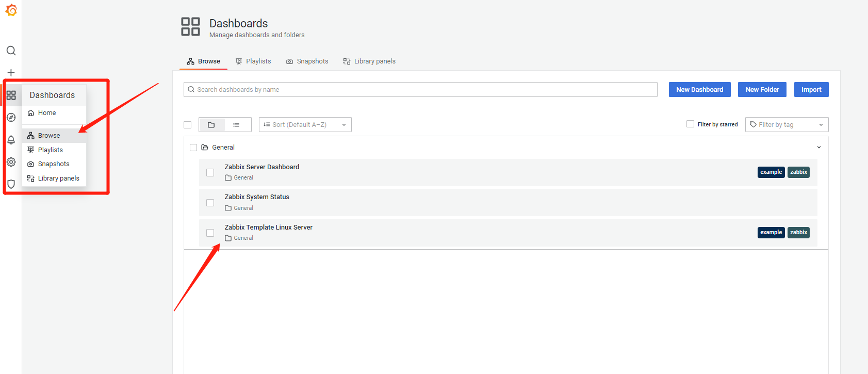Open the Filter by tag dropdown
The width and height of the screenshot is (868, 374).
click(787, 124)
